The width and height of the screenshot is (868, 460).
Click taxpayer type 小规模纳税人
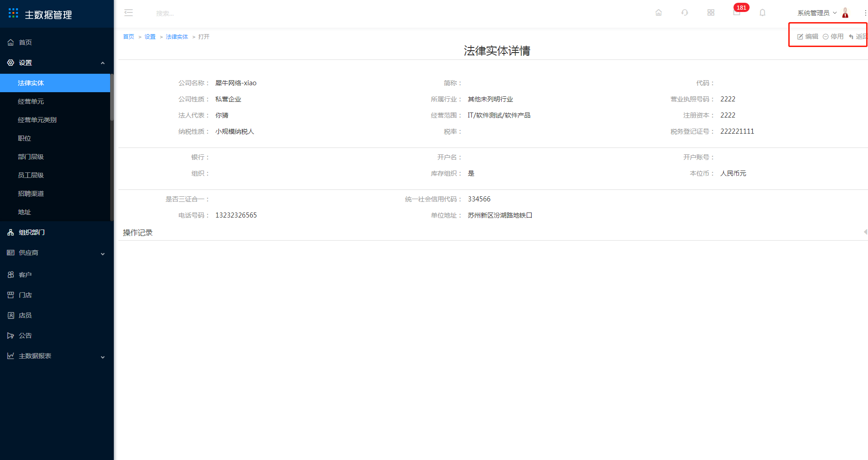[x=235, y=131]
